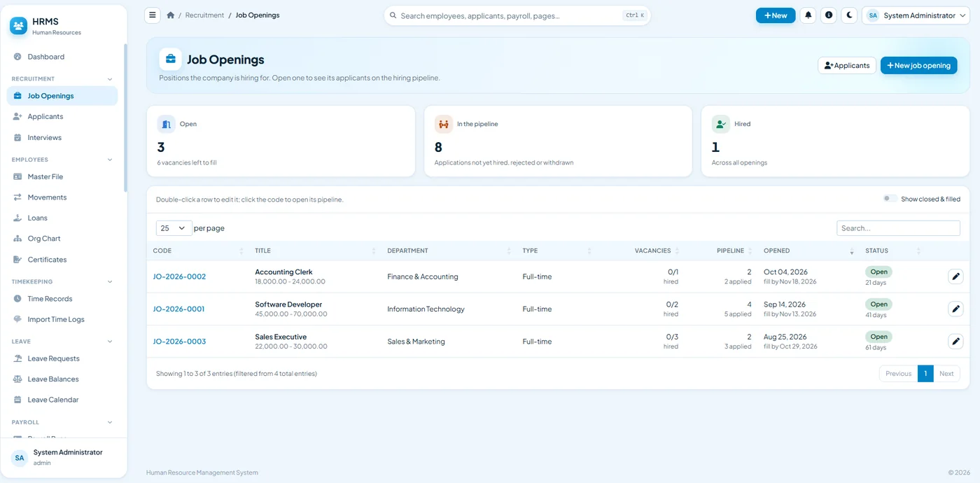The image size is (980, 483).
Task: Open Org Chart in the sidebar
Action: click(62, 239)
